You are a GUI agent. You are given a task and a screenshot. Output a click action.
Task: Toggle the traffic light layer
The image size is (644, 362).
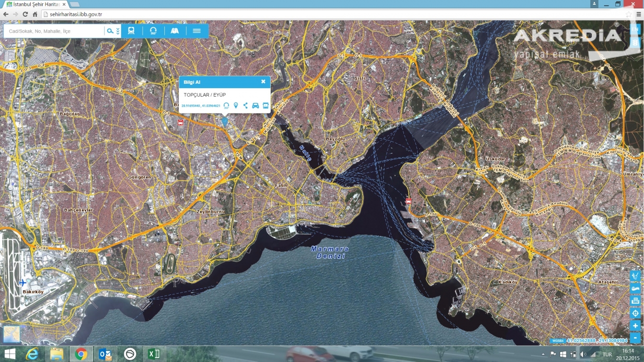pos(635,43)
